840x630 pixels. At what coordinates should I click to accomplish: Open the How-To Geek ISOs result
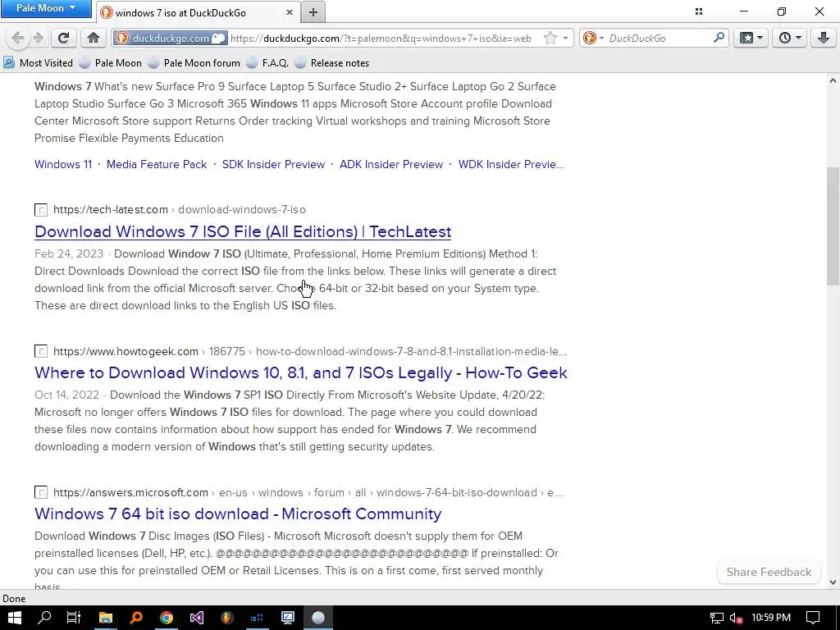[x=300, y=373]
